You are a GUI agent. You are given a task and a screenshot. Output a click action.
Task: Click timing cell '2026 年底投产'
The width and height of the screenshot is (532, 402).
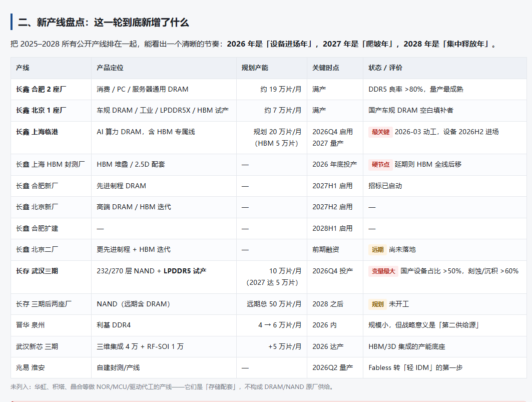[x=334, y=164]
